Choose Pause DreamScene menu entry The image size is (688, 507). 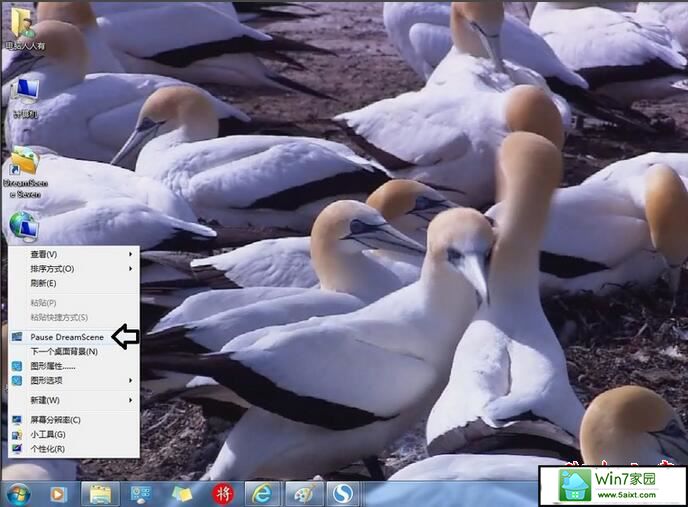(x=74, y=337)
